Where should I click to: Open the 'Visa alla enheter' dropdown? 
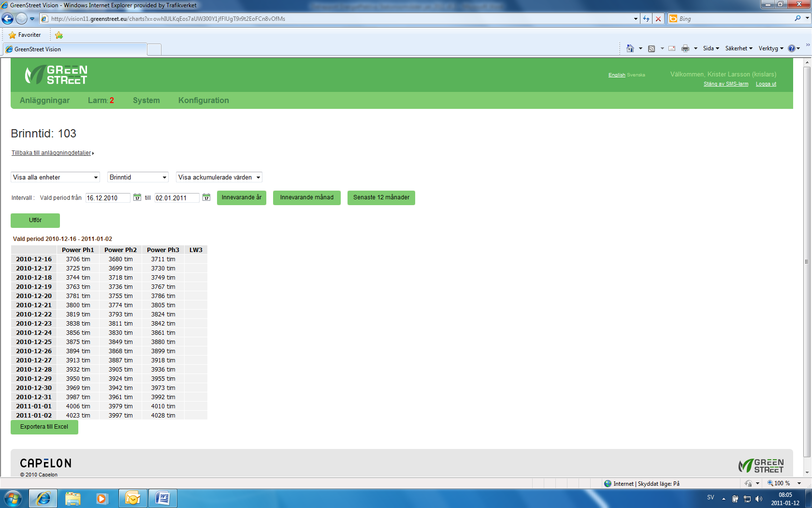pyautogui.click(x=55, y=177)
